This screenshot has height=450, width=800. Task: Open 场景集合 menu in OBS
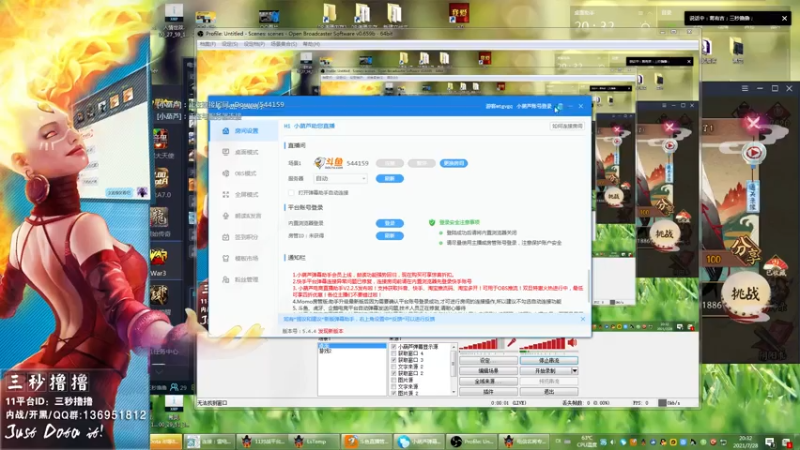pos(283,44)
